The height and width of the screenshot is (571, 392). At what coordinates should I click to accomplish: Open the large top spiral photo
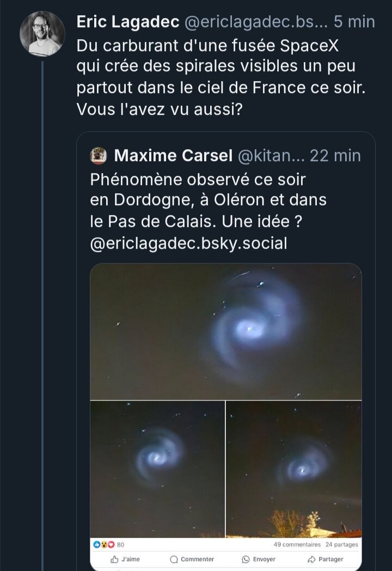226,331
